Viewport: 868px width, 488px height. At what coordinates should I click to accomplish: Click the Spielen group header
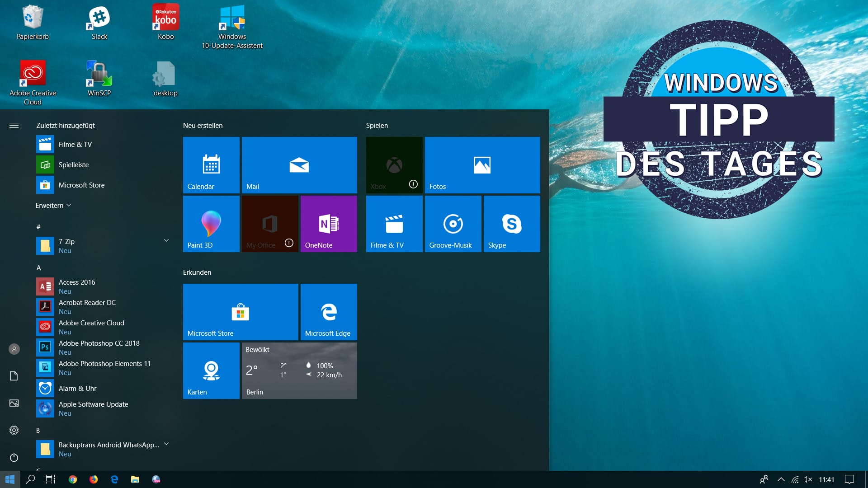point(377,126)
